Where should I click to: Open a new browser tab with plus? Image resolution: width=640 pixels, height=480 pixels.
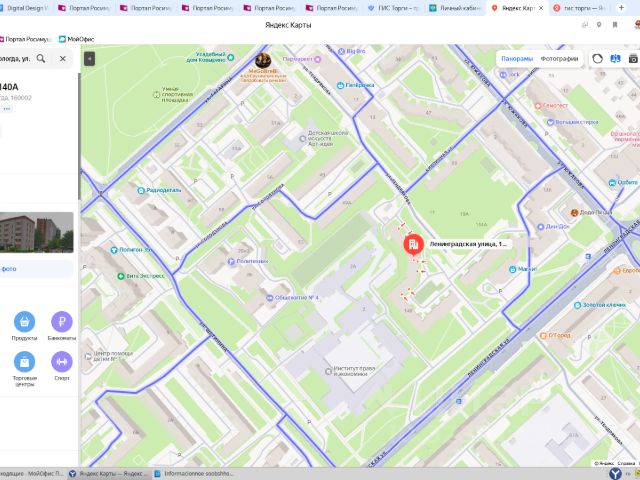621,8
